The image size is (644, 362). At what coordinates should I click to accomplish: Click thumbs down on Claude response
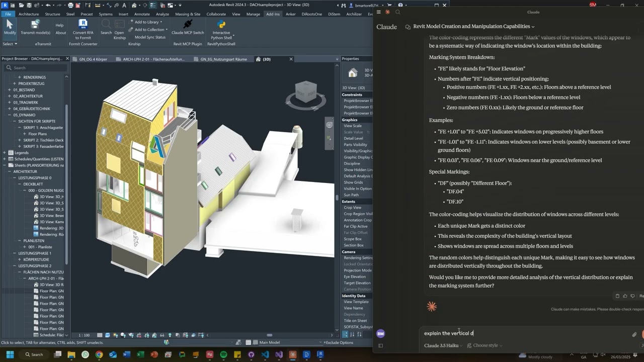click(632, 296)
